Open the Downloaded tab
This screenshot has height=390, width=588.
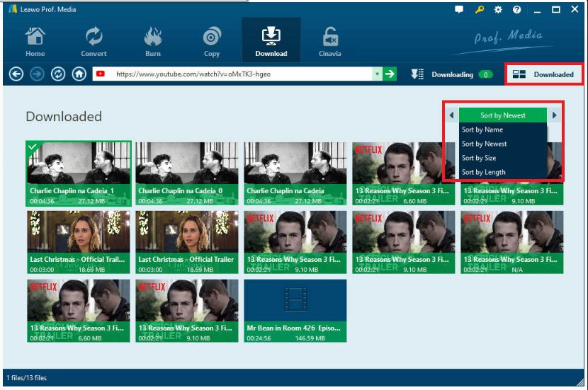[x=544, y=74]
